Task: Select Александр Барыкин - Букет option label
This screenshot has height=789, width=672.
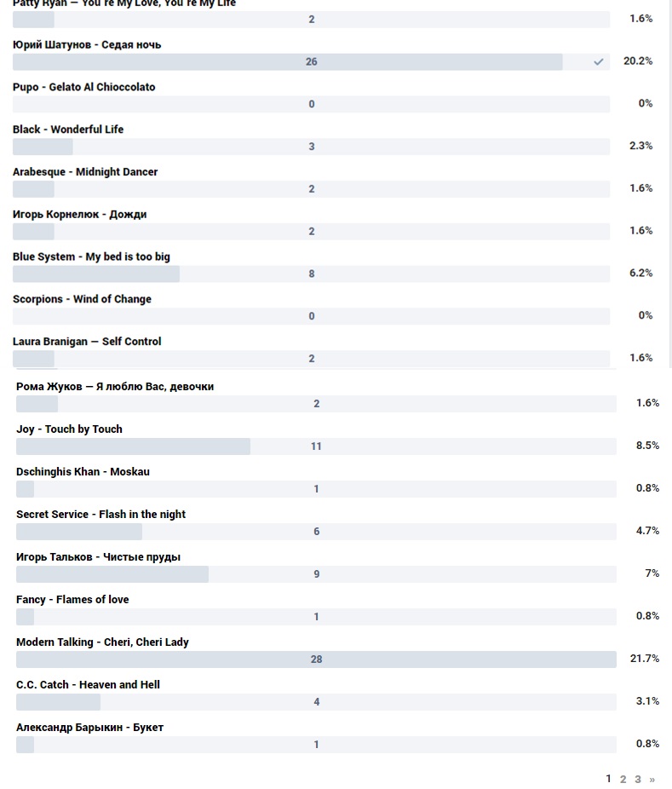Action: click(x=89, y=728)
